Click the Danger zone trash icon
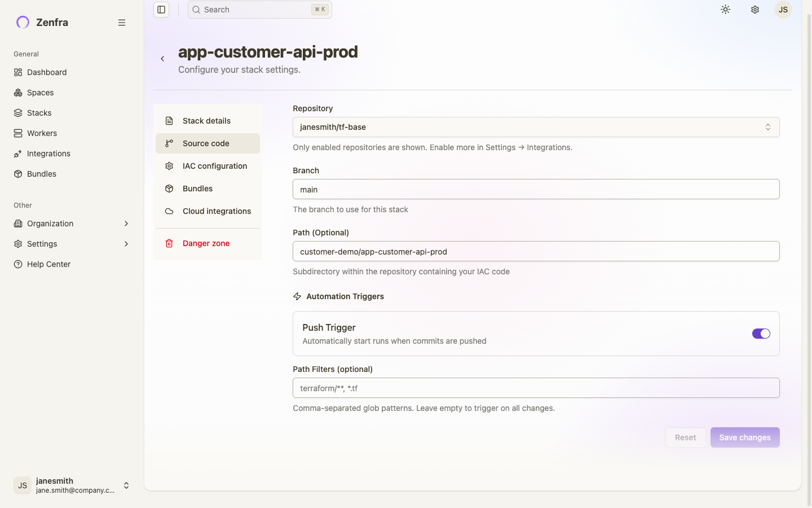812x508 pixels. pos(169,243)
